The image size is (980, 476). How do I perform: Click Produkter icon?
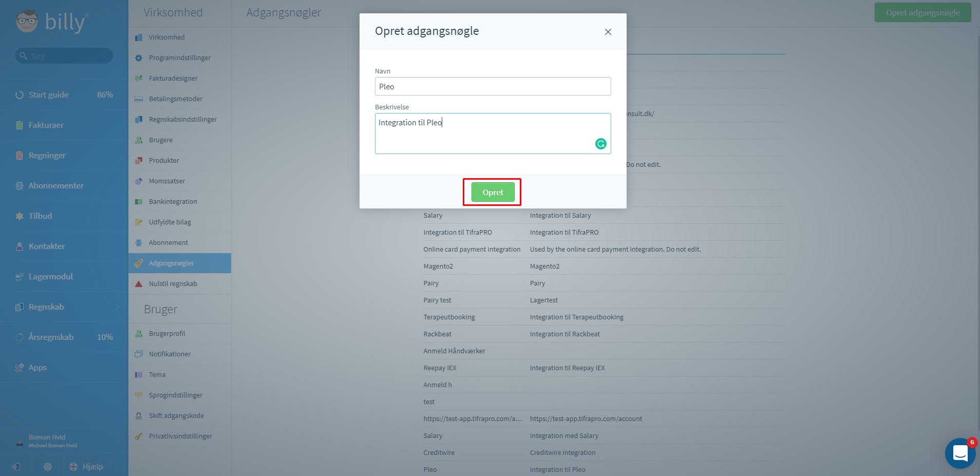click(139, 161)
